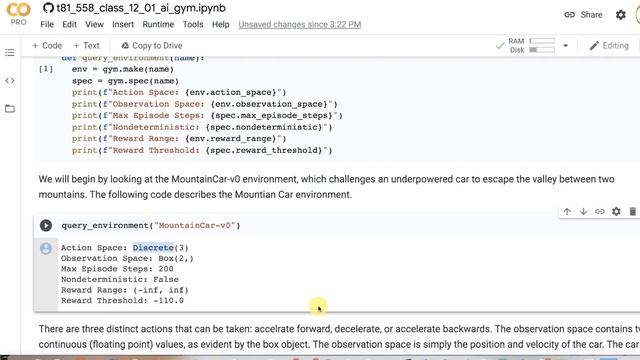Add a new Text cell
Viewport: 640px width, 360px height.
click(x=86, y=46)
